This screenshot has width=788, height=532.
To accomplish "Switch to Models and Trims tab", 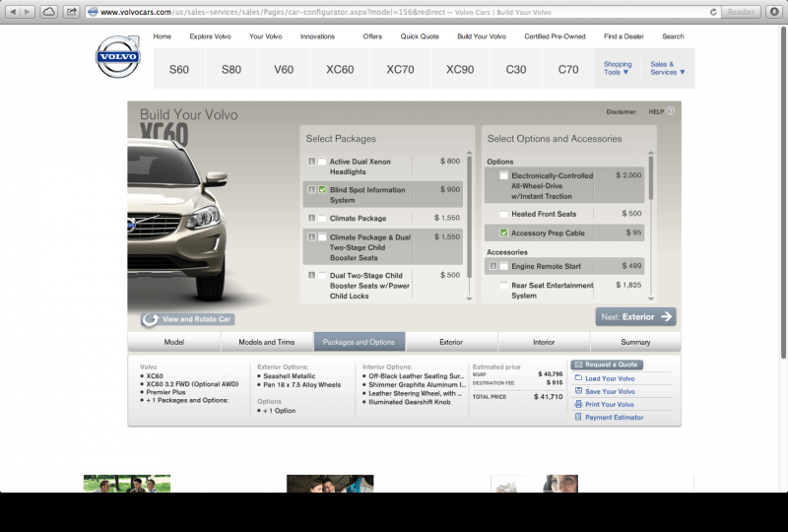I will pyautogui.click(x=267, y=342).
